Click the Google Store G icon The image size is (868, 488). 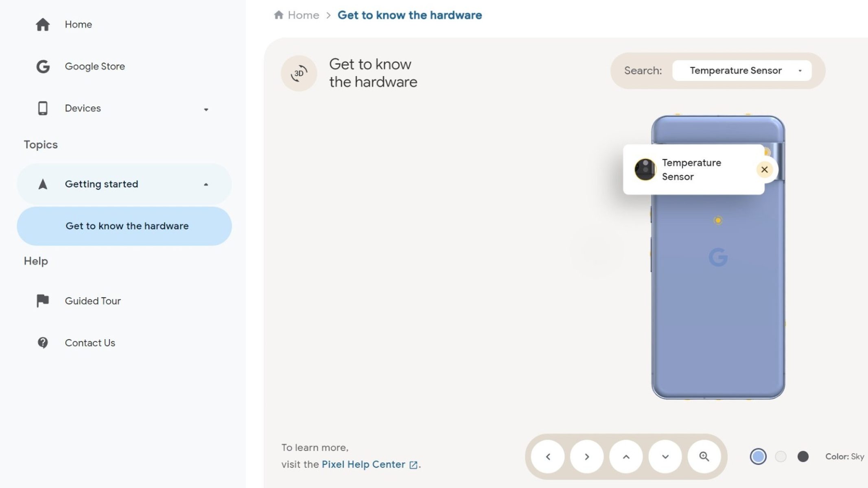(x=43, y=66)
